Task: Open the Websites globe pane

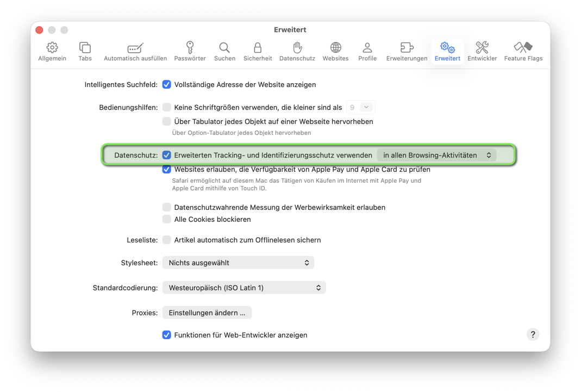Action: pyautogui.click(x=335, y=52)
